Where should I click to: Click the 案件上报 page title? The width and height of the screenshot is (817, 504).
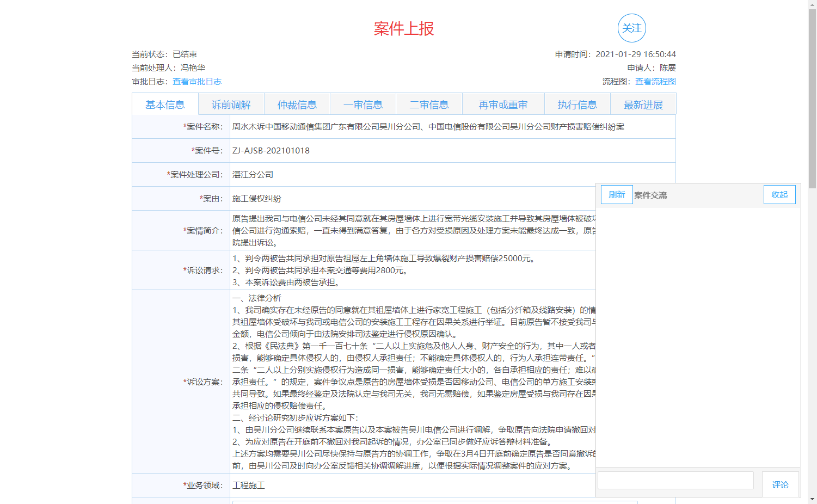404,29
